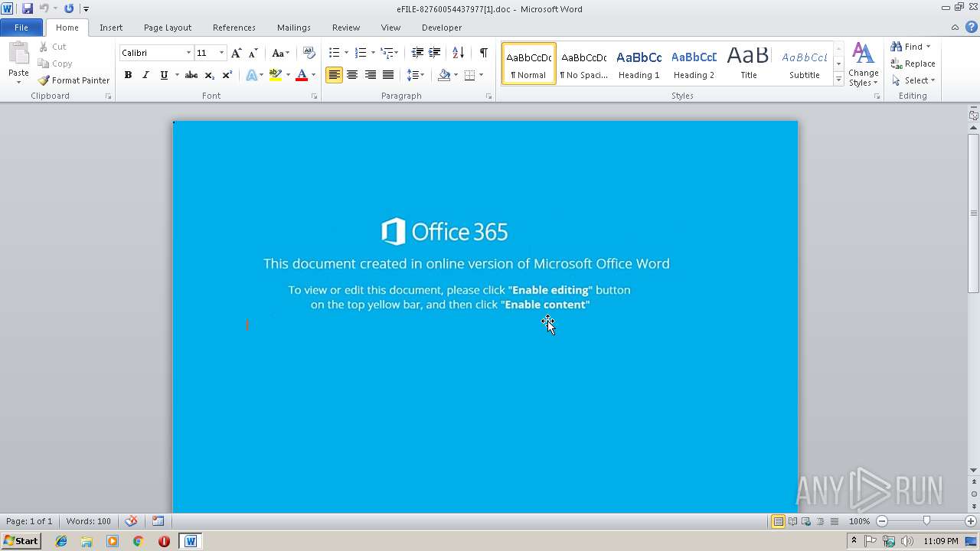Apply the Heading 1 style
Screen dimensions: 980x551
click(x=639, y=64)
